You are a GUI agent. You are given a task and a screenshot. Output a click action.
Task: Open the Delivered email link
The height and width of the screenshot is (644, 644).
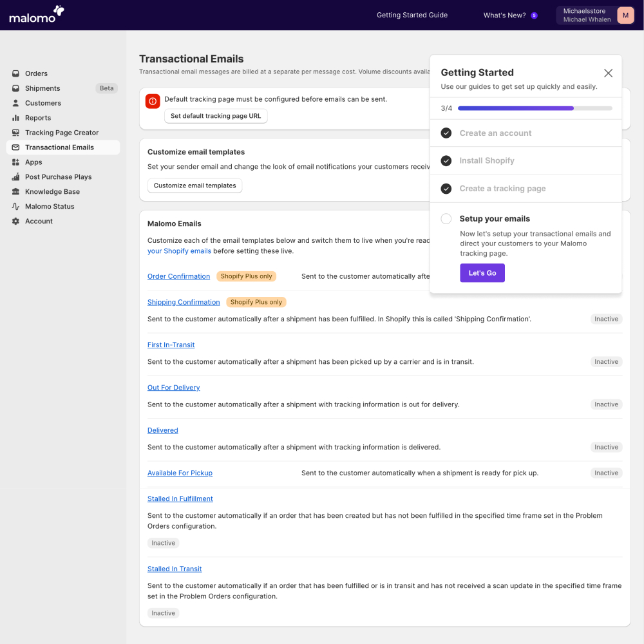[x=163, y=430]
